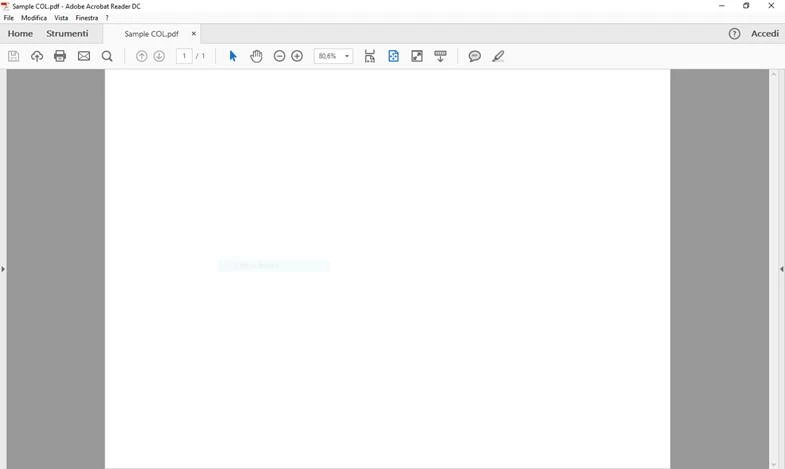Image resolution: width=785 pixels, height=469 pixels.
Task: Switch to the Strumenti tab
Action: tap(67, 34)
